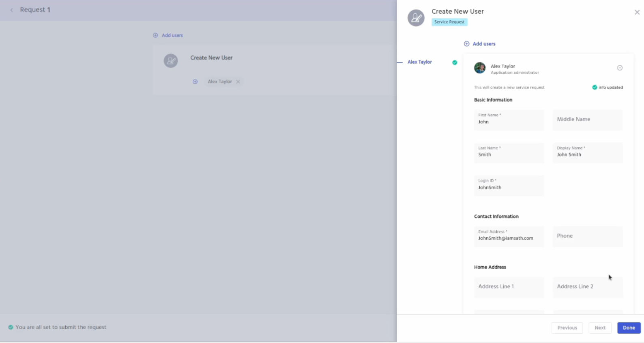This screenshot has height=343, width=644.
Task: Click Alex Taylor's profile avatar
Action: coord(480,68)
